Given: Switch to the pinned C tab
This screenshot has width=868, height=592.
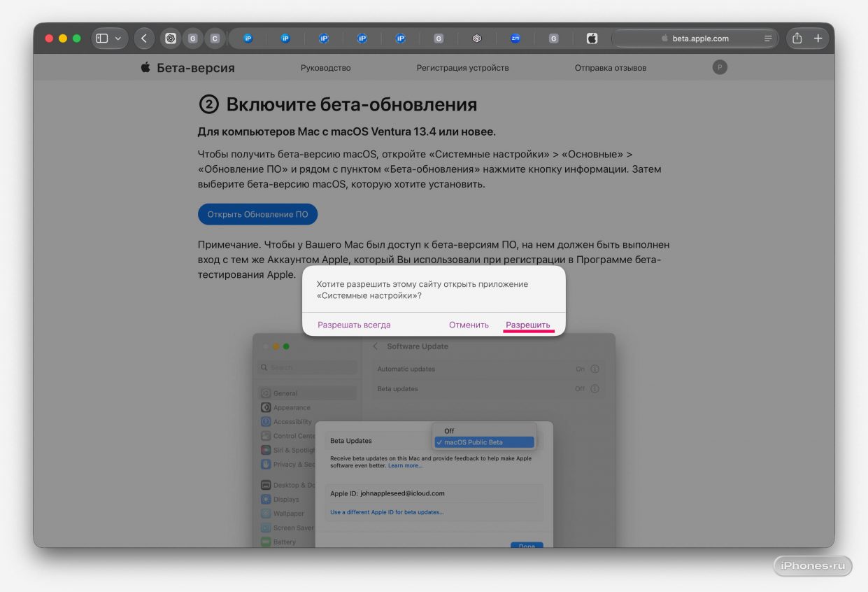Looking at the screenshot, I should [215, 38].
